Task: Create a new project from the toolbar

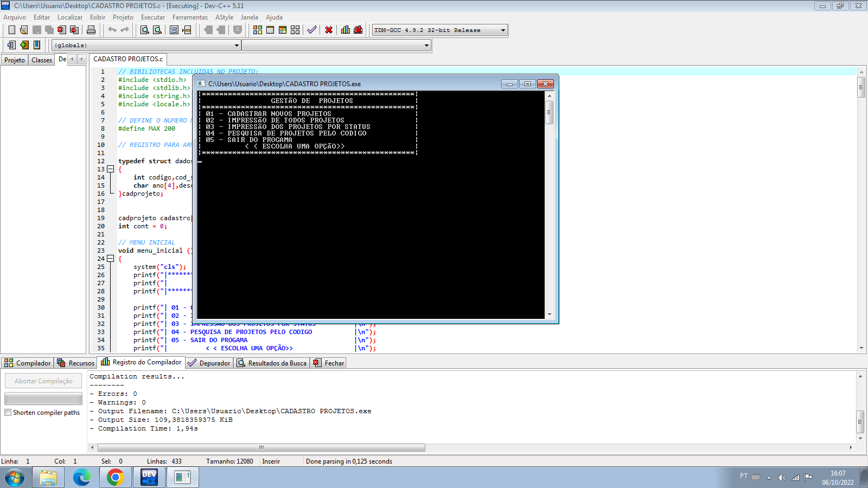Action: tap(12, 46)
